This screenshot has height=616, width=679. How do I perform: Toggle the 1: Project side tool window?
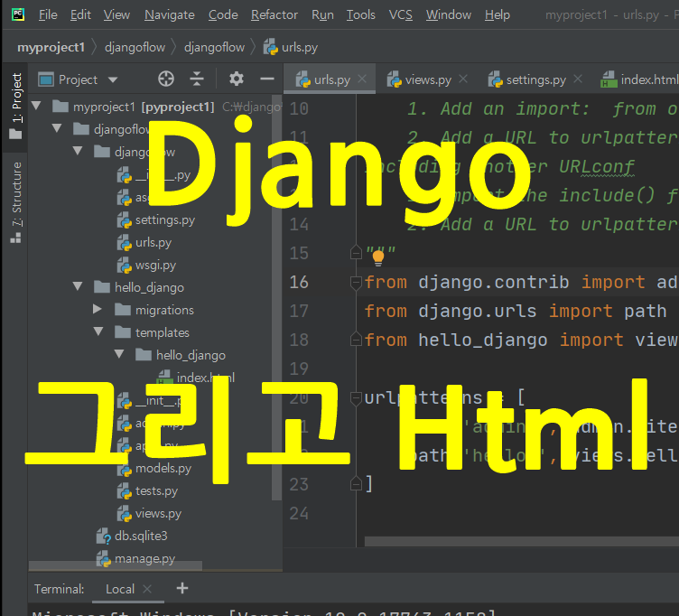tap(15, 107)
